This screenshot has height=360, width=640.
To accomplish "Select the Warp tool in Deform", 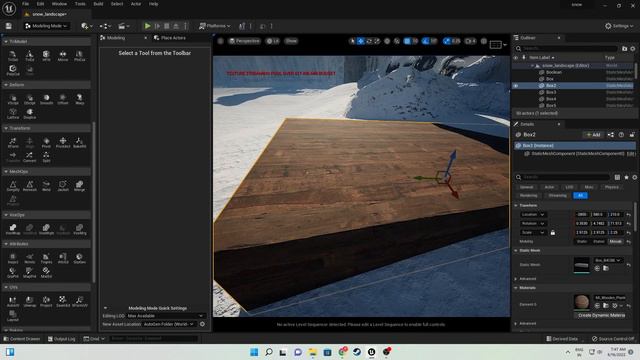I will pos(80,100).
